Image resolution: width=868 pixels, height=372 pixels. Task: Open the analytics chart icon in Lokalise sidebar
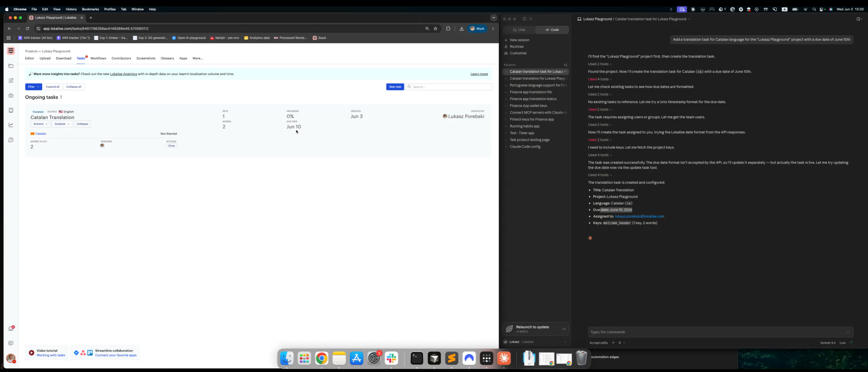[11, 125]
